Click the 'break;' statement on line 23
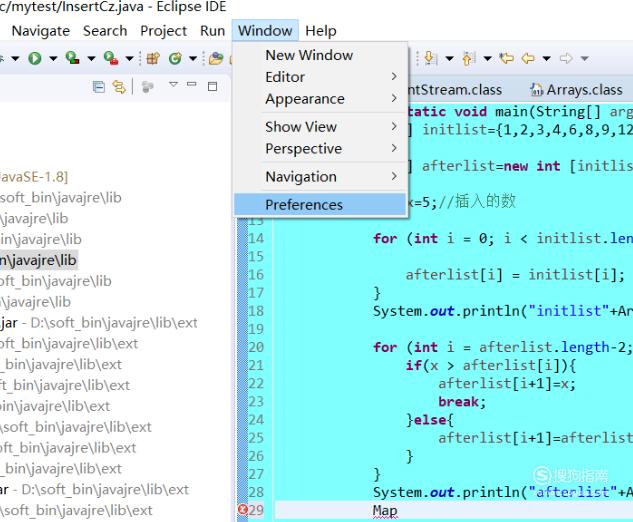633x522 pixels. pyautogui.click(x=462, y=401)
